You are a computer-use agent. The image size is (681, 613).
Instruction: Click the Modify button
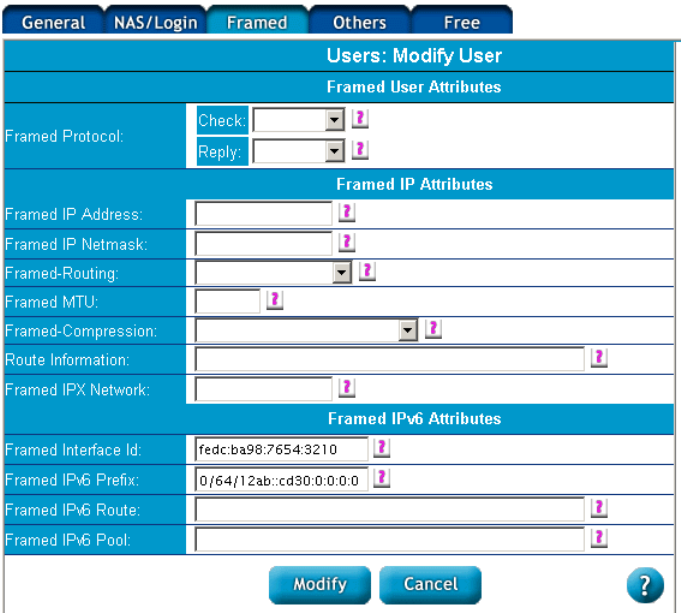[320, 585]
